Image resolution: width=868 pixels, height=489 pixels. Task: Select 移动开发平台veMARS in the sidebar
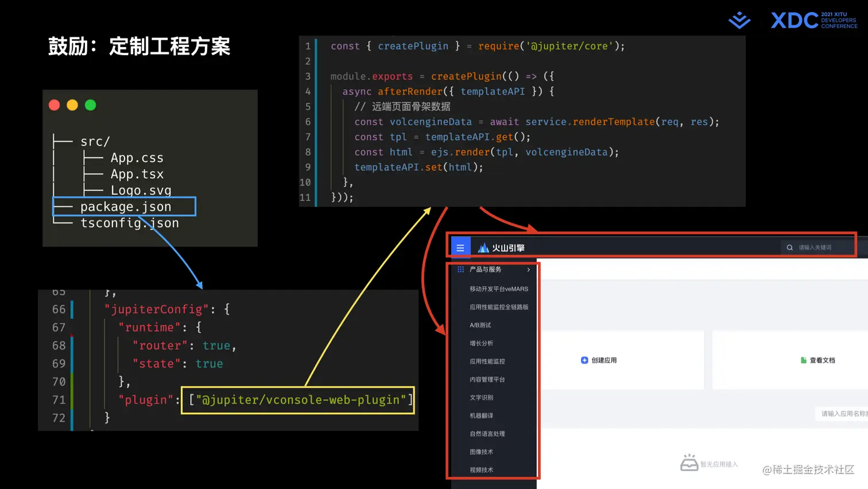coord(499,289)
